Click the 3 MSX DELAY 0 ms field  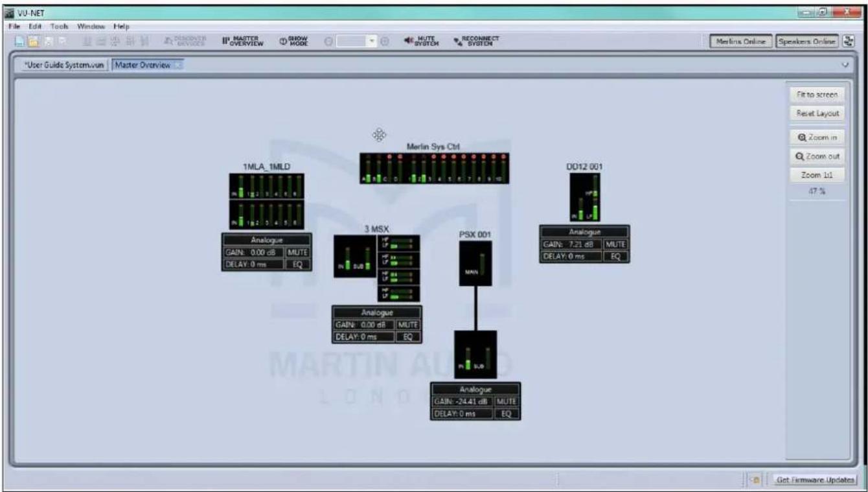point(365,337)
